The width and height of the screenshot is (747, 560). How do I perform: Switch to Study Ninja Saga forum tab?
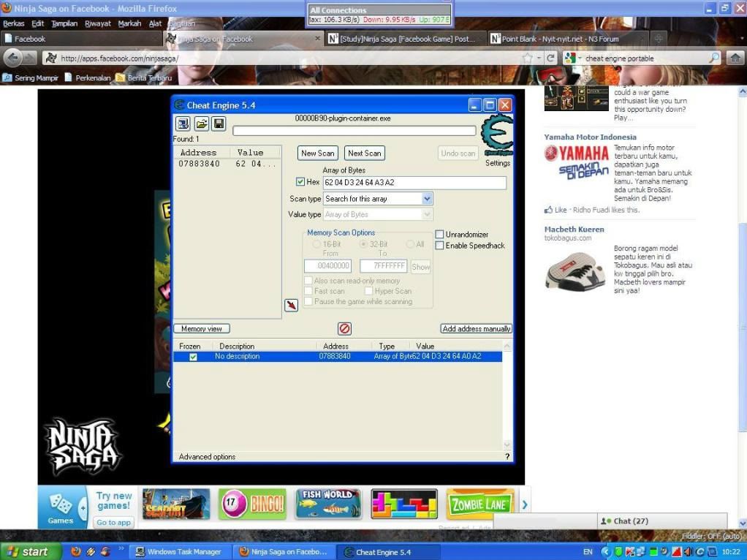(x=405, y=39)
